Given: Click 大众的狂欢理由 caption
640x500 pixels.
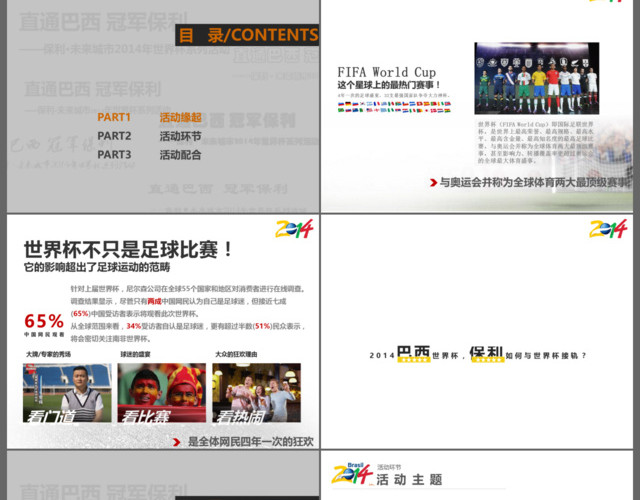Looking at the screenshot, I should (236, 354).
